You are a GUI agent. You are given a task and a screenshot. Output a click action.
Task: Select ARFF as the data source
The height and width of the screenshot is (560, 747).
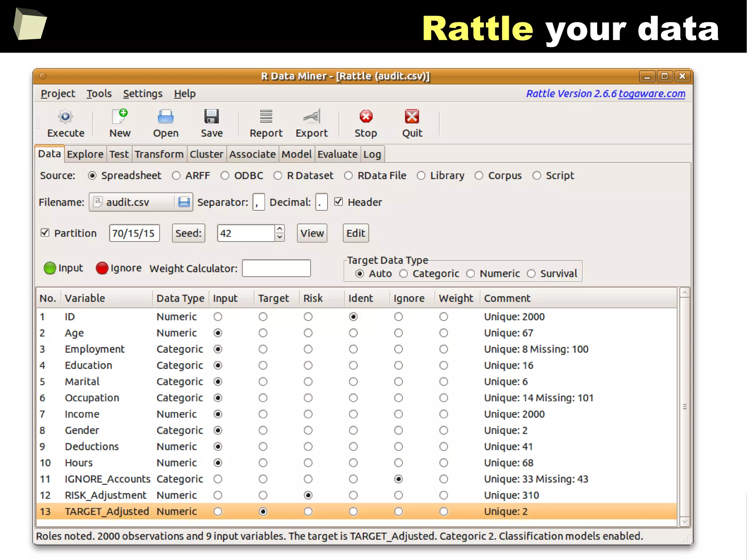[176, 176]
